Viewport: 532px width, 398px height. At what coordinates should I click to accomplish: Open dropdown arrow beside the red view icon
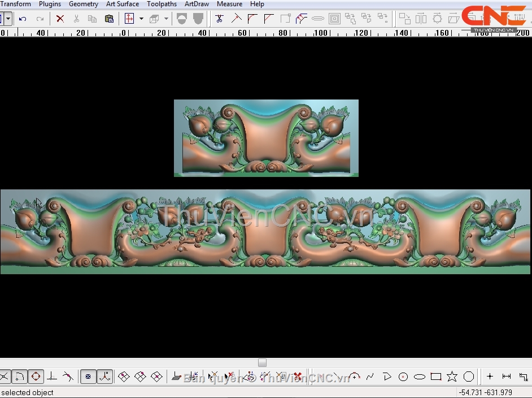point(141,19)
